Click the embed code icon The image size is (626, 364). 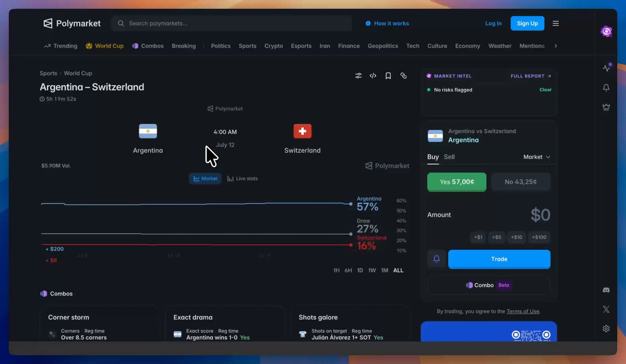coord(373,76)
